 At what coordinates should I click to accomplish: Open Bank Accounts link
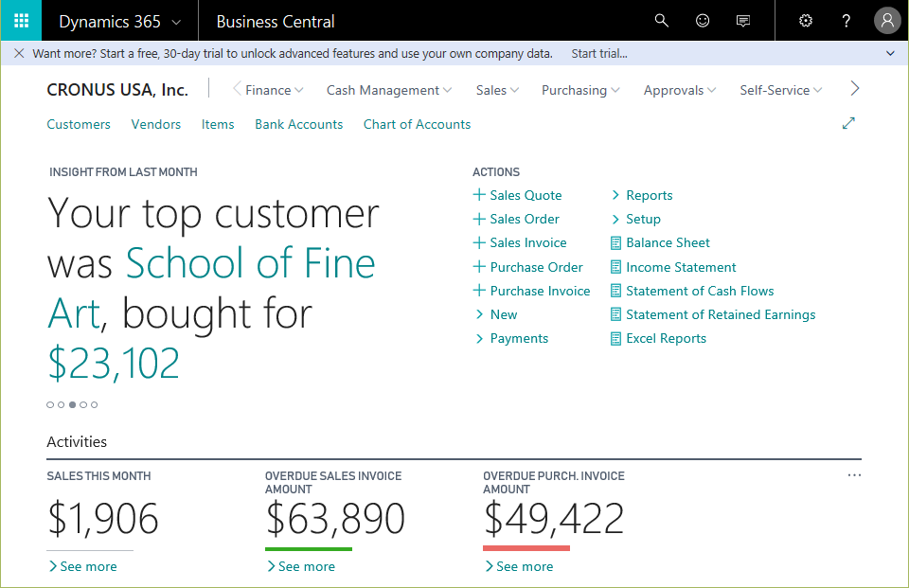click(299, 124)
